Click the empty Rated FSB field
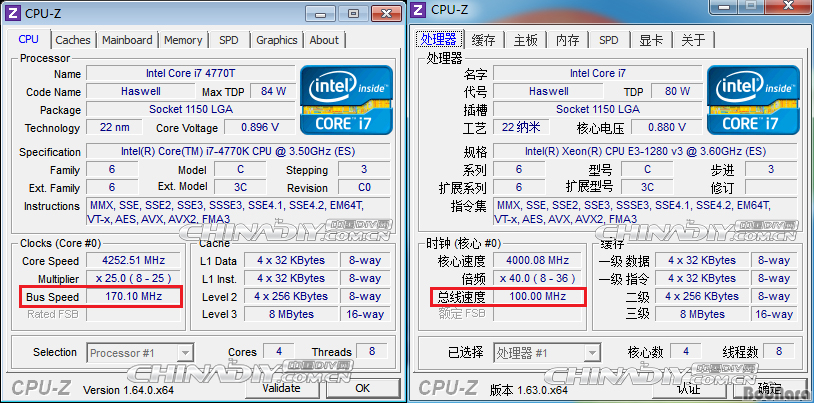Viewport: 814px width, 403px height. tap(134, 314)
